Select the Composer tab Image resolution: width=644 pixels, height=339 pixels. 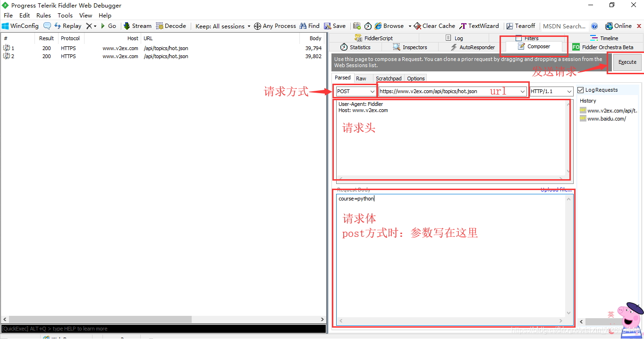(534, 47)
